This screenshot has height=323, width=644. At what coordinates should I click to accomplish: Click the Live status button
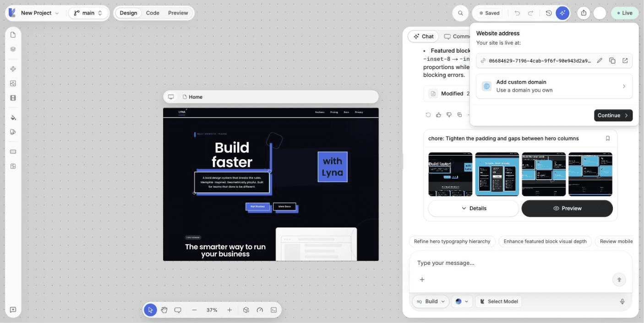pos(625,13)
